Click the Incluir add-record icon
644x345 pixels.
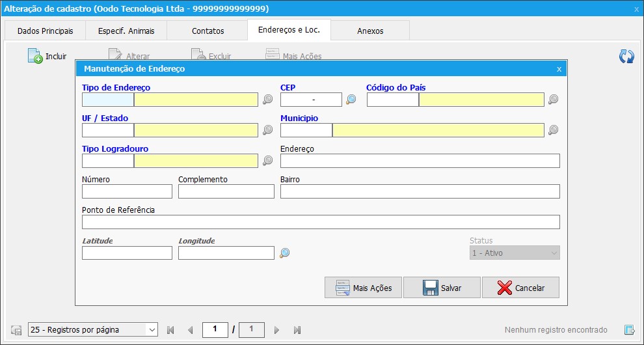[x=35, y=56]
